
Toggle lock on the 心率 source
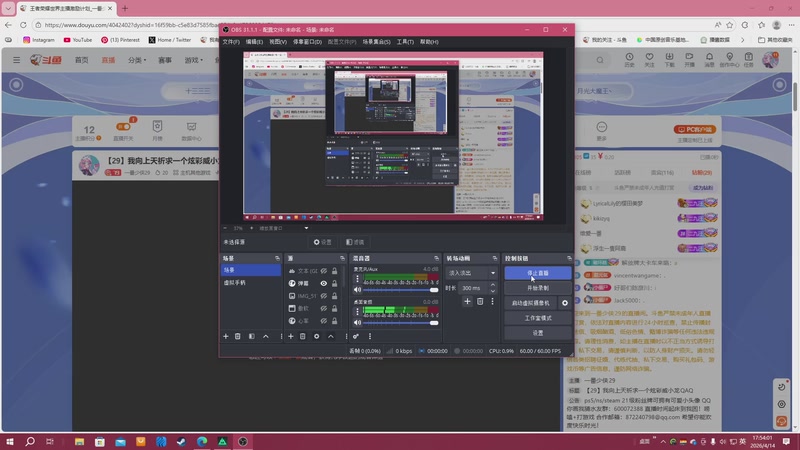click(335, 321)
